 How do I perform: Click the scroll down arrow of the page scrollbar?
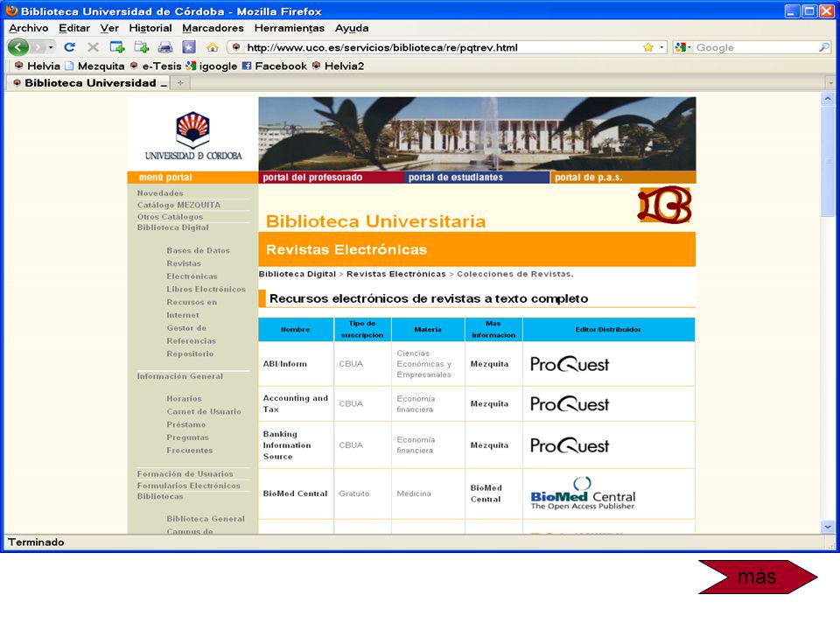(828, 527)
